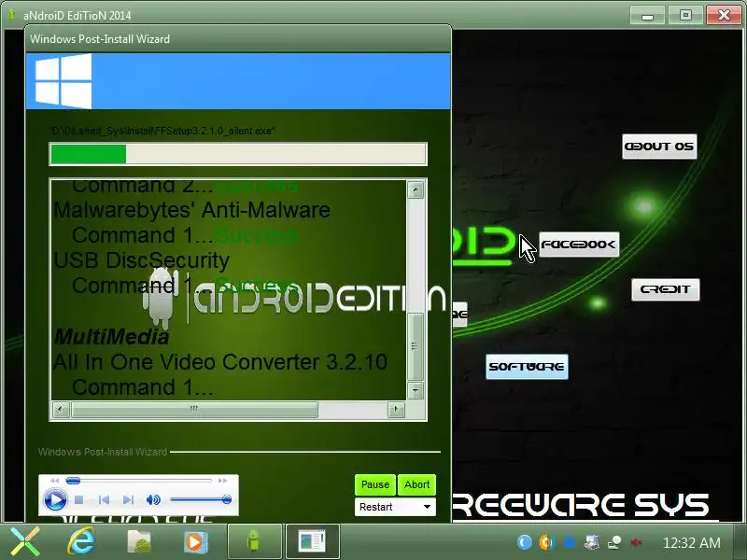Stop playback in the media player
Viewport: 747px width, 560px height.
pos(79,500)
